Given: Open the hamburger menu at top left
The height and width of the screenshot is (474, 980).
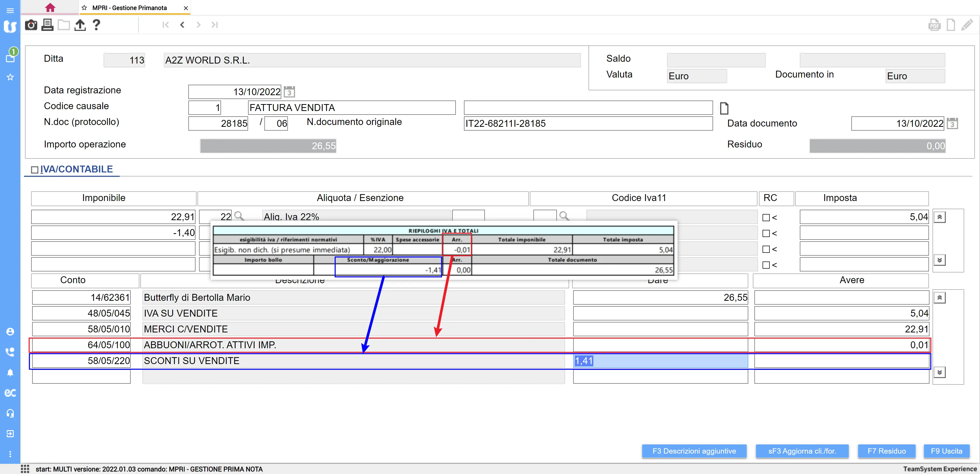Looking at the screenshot, I should 10,10.
